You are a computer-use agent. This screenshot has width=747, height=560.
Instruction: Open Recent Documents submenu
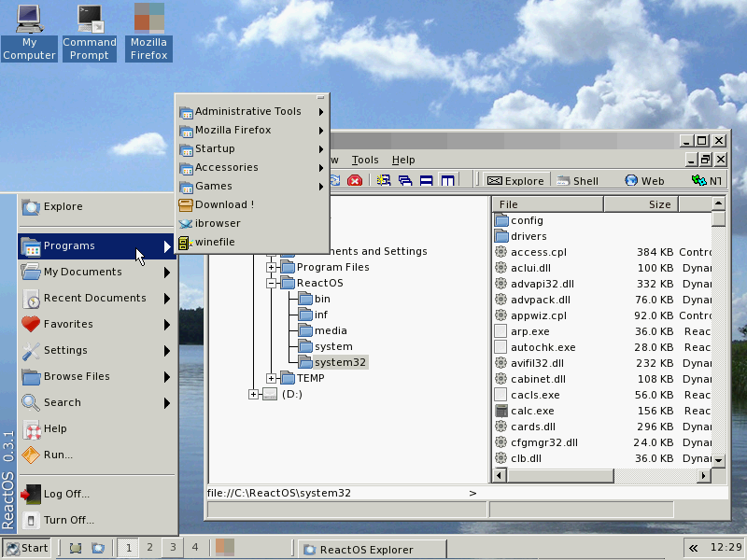point(96,298)
